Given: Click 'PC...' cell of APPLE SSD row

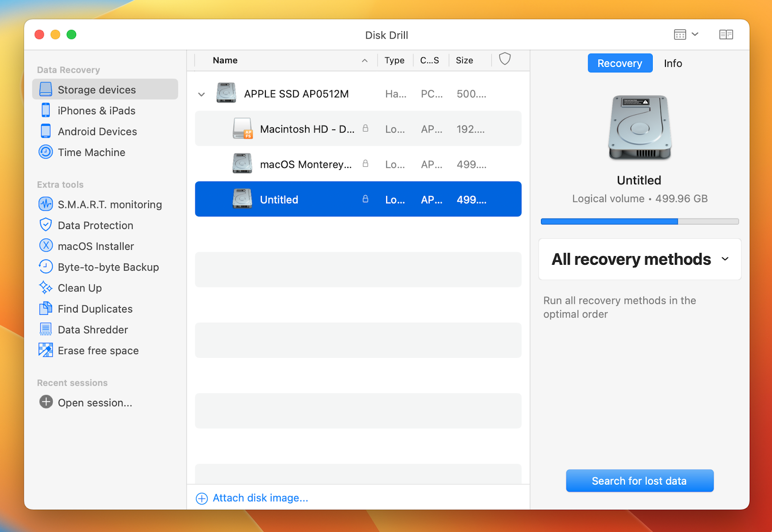Looking at the screenshot, I should tap(431, 94).
